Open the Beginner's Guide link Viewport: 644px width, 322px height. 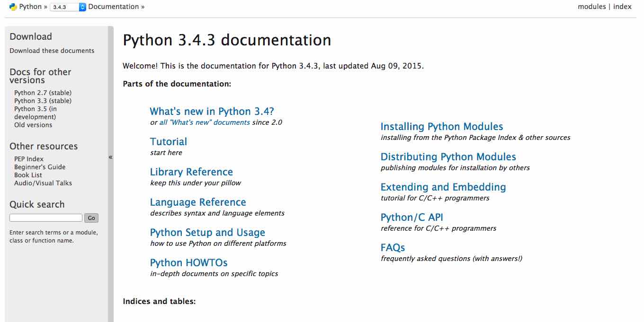click(x=40, y=167)
